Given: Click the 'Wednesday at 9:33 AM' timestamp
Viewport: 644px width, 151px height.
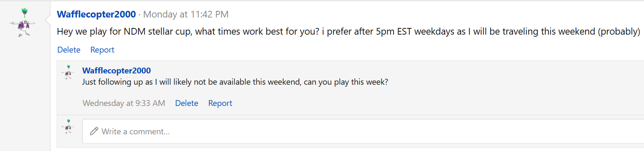Looking at the screenshot, I should tap(124, 103).
